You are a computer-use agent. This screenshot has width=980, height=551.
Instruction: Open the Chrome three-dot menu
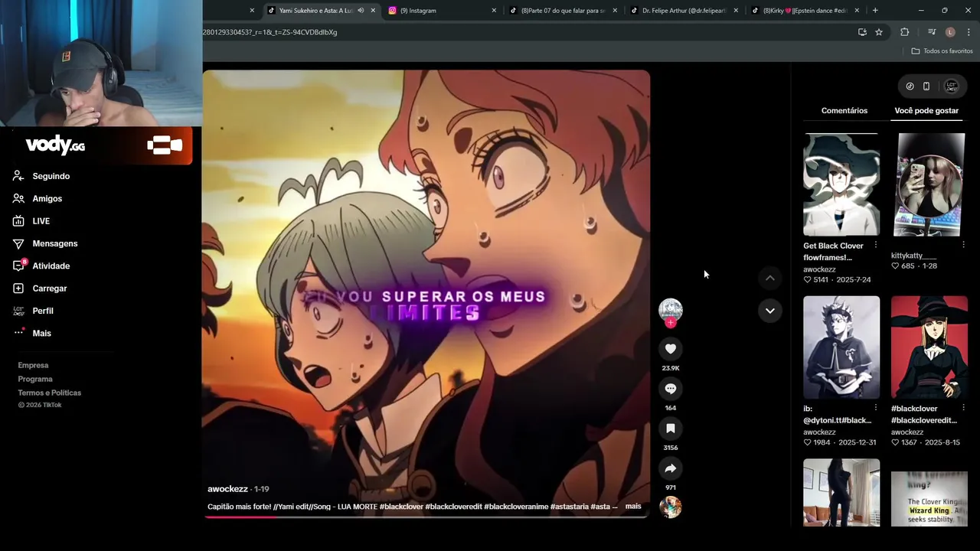(x=969, y=32)
